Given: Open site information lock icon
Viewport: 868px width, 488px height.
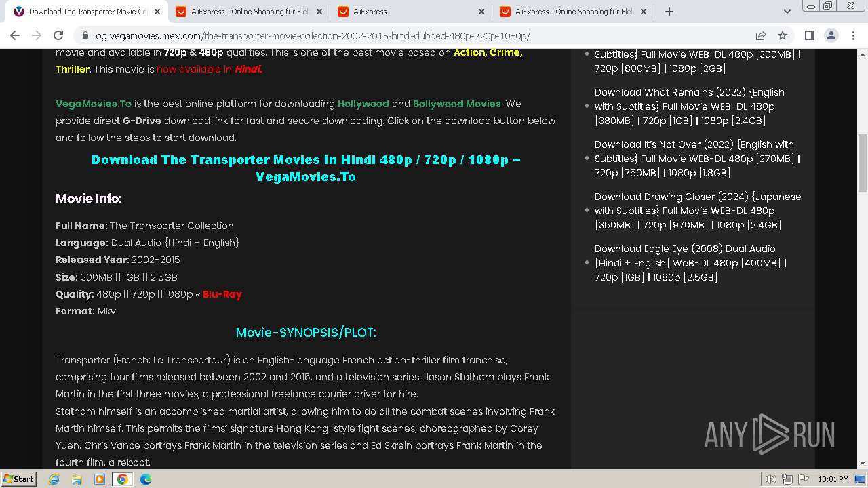Looking at the screenshot, I should tap(85, 36).
